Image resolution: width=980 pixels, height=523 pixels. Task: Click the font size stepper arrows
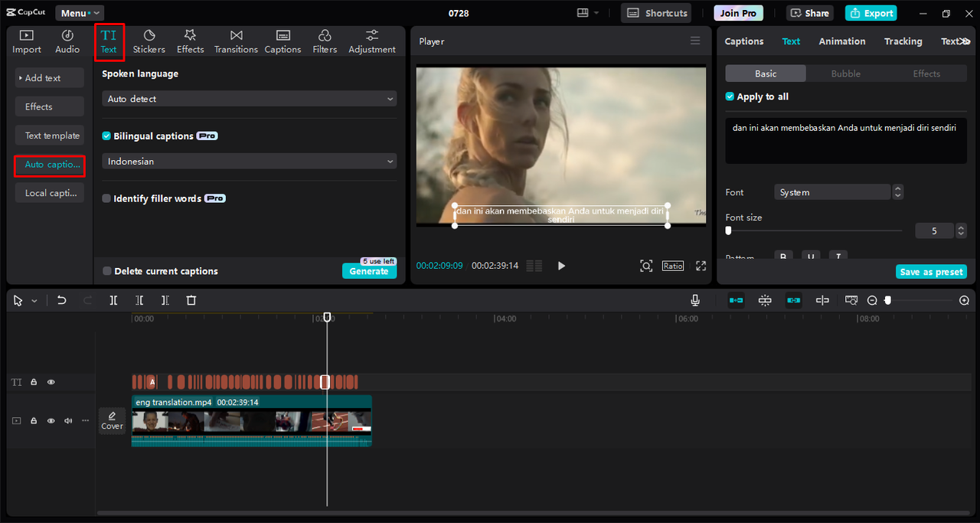961,230
